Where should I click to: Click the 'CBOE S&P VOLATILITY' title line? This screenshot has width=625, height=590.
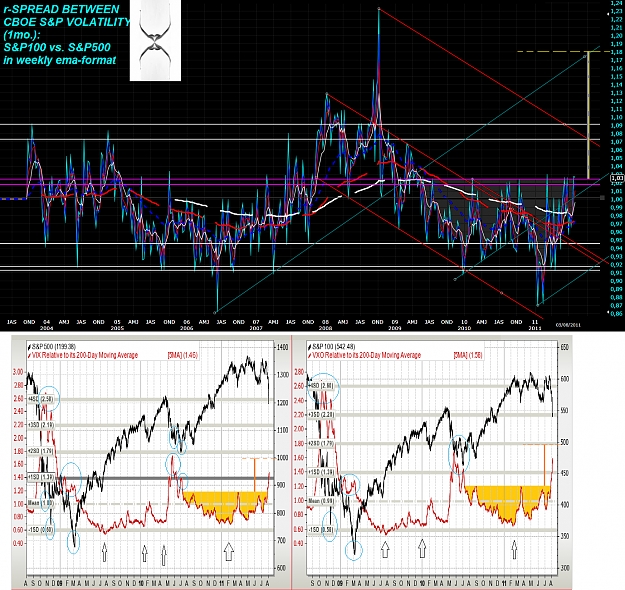point(66,22)
